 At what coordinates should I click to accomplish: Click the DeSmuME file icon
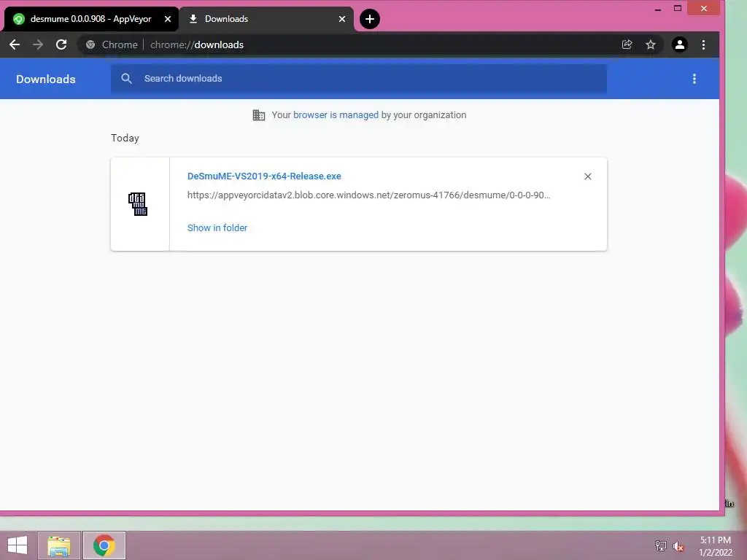(x=138, y=204)
